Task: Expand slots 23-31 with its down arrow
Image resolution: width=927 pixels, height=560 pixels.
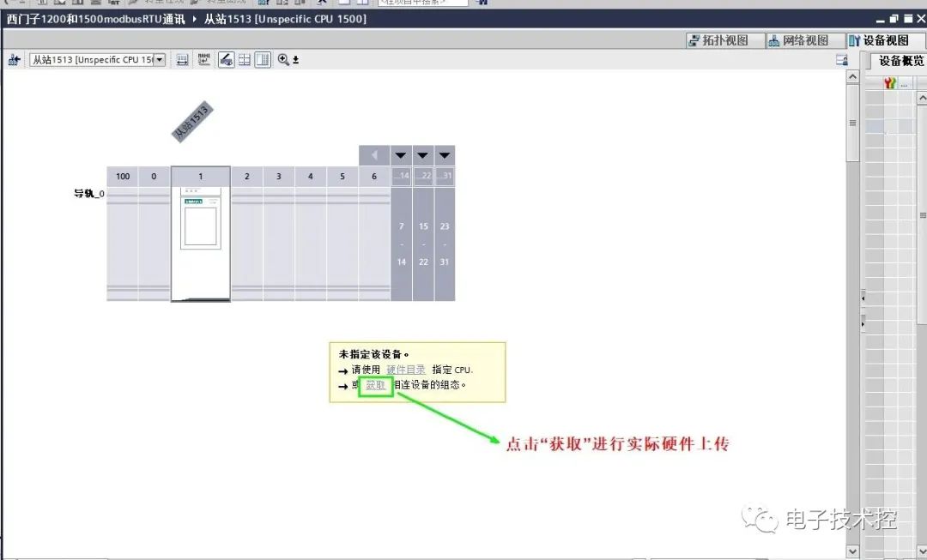Action: click(x=445, y=155)
